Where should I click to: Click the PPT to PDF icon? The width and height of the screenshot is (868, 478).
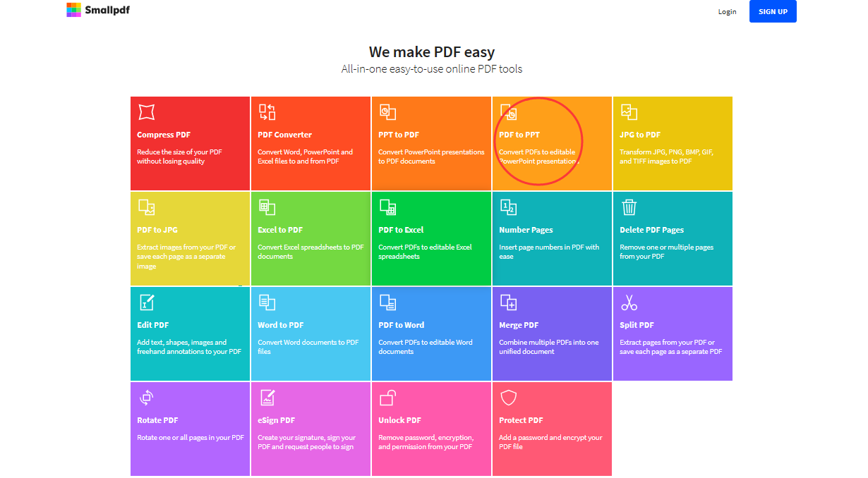(x=387, y=113)
